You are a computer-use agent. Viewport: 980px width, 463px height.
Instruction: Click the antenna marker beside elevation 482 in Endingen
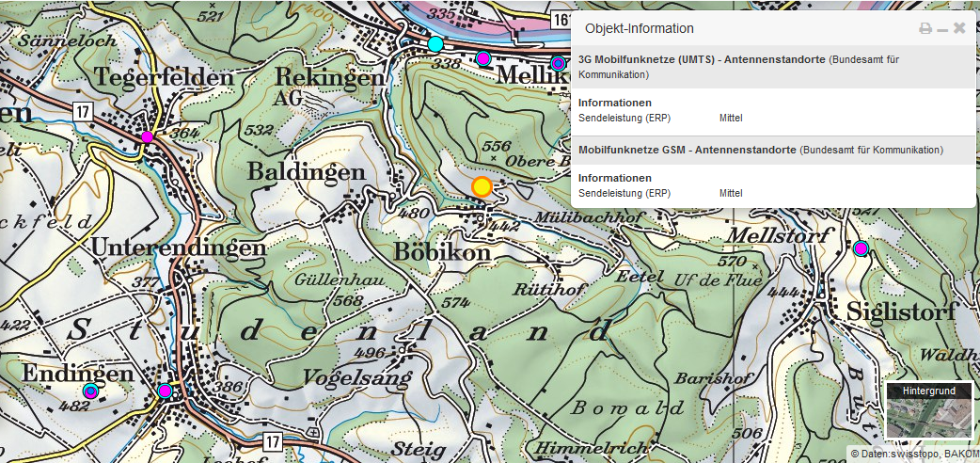90,391
